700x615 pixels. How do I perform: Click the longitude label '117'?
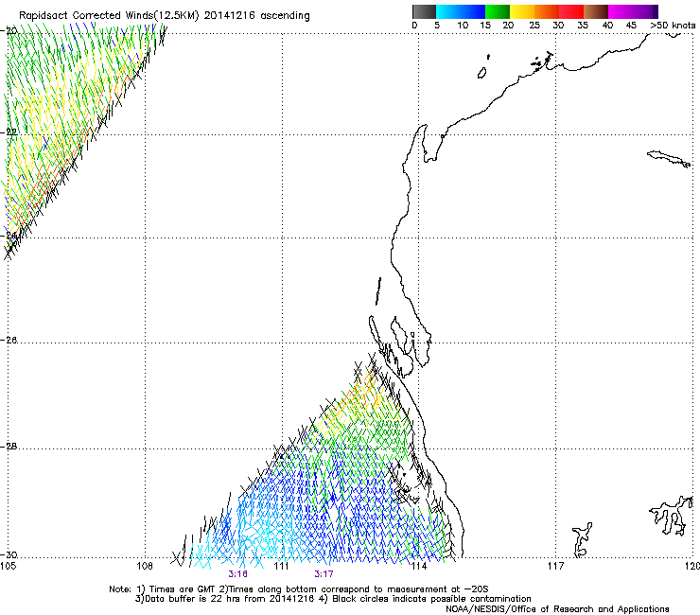pyautogui.click(x=555, y=566)
